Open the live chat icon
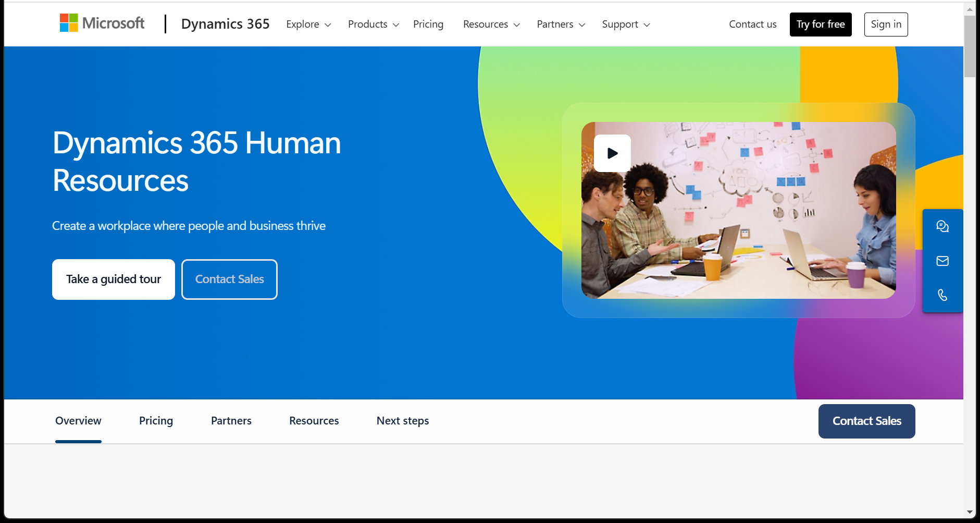Screen dimensions: 980x523 tap(942, 226)
